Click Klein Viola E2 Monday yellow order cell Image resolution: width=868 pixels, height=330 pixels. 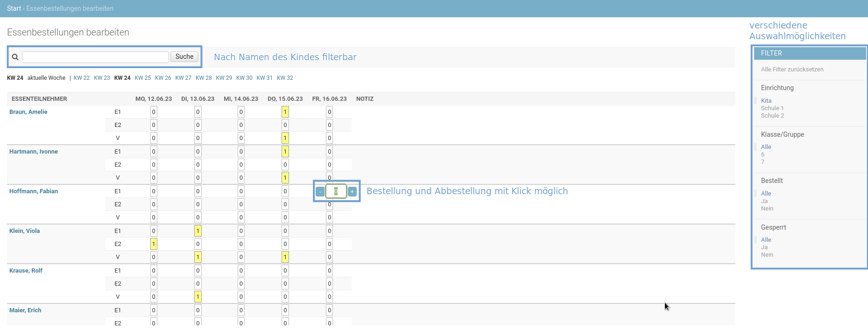coord(154,244)
